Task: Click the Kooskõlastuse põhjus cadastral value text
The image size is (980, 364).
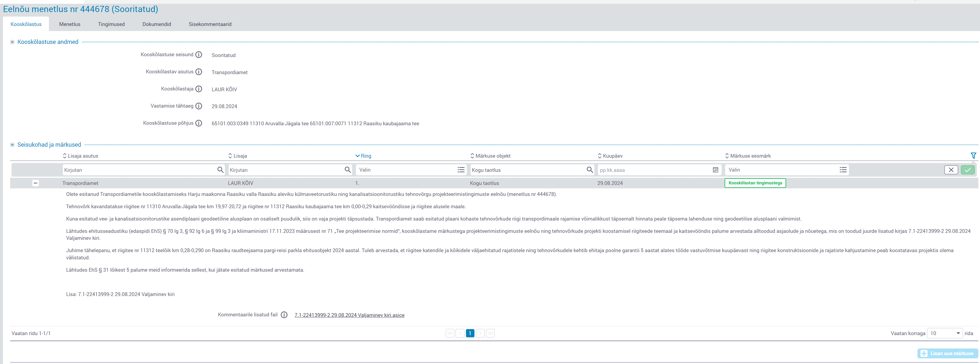Action: [315, 123]
